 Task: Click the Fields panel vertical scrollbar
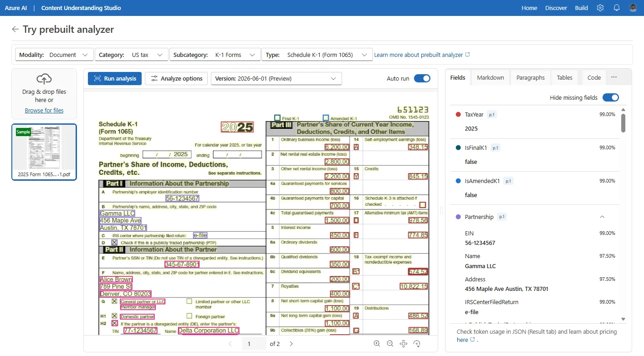623,123
